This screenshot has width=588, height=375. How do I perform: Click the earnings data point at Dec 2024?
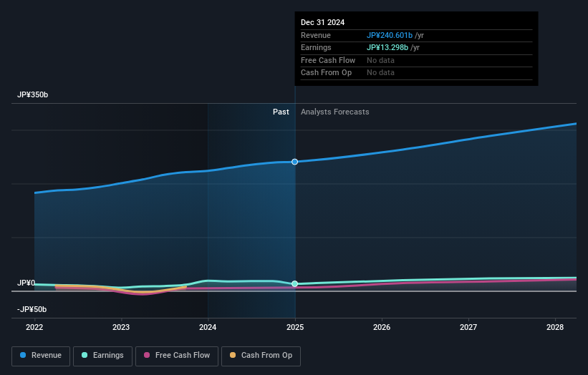coord(295,283)
